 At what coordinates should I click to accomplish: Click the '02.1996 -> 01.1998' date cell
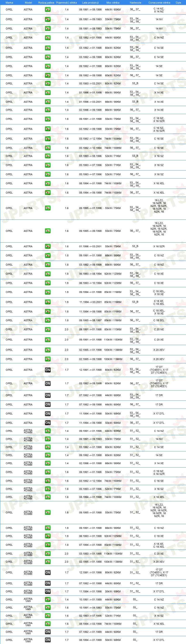[90, 463]
